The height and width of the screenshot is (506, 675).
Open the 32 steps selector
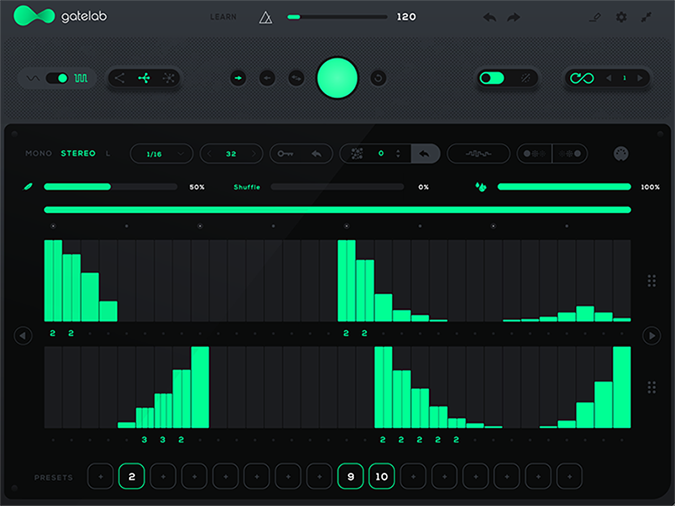click(231, 154)
